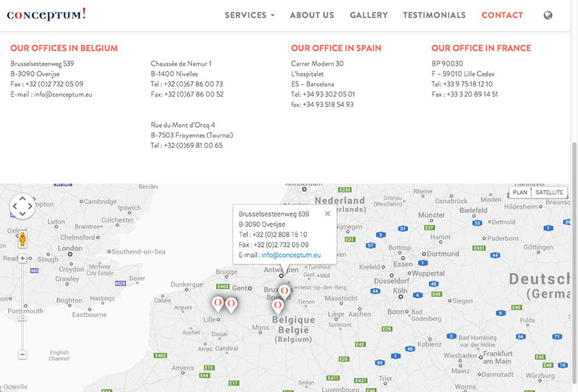Click the 'Our Office in France' heading
This screenshot has height=392, width=578.
point(481,48)
